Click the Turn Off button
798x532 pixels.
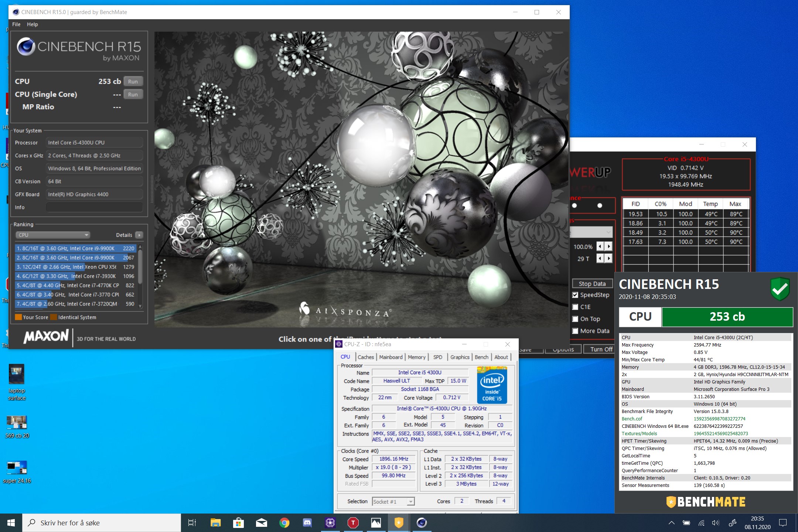coord(600,349)
